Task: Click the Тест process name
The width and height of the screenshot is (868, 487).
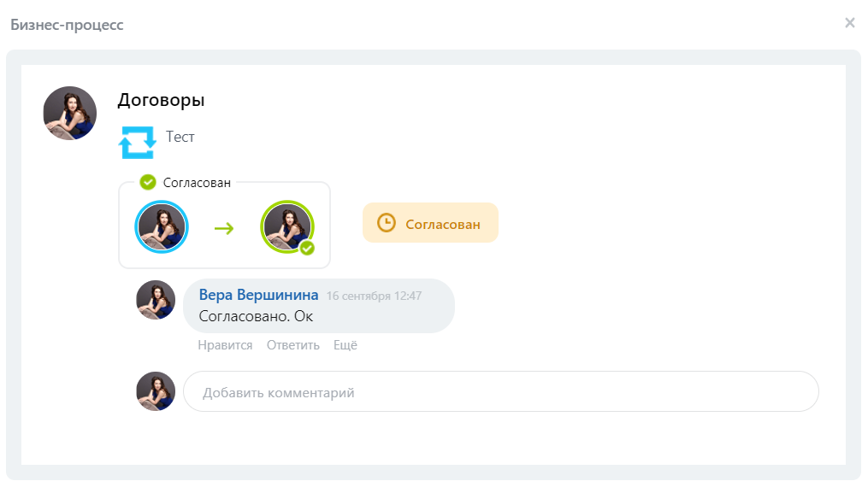Action: 180,137
